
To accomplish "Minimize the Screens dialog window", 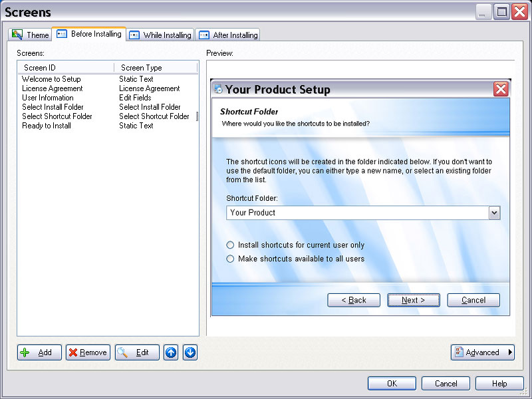I will [x=483, y=12].
